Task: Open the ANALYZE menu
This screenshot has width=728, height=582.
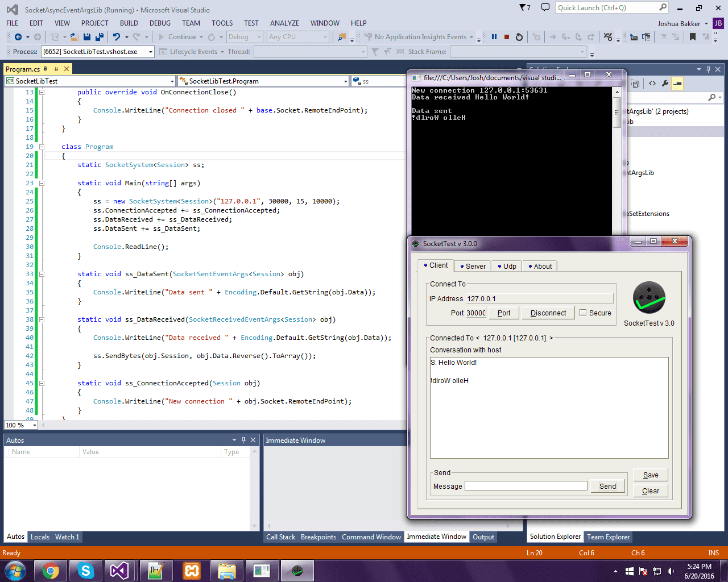Action: pyautogui.click(x=284, y=23)
